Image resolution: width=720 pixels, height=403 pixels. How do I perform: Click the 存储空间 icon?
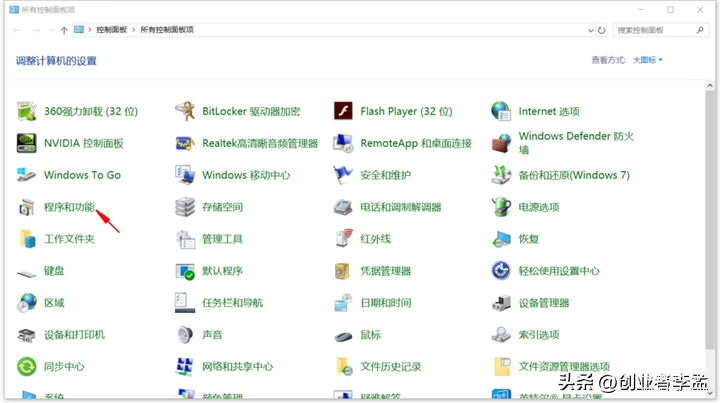point(185,207)
